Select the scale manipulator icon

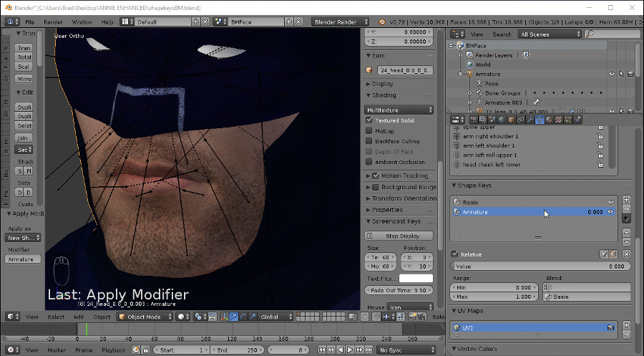coord(253,317)
